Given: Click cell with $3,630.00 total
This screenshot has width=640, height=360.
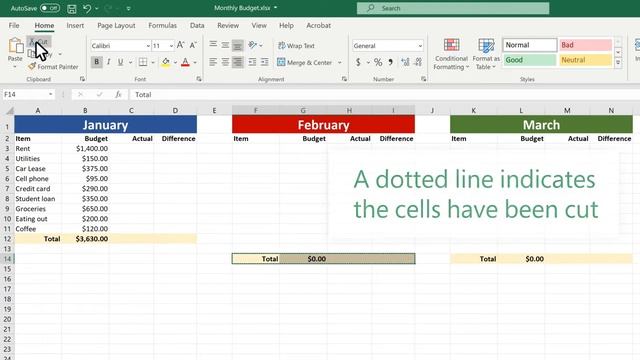Looking at the screenshot, I should pos(85,239).
